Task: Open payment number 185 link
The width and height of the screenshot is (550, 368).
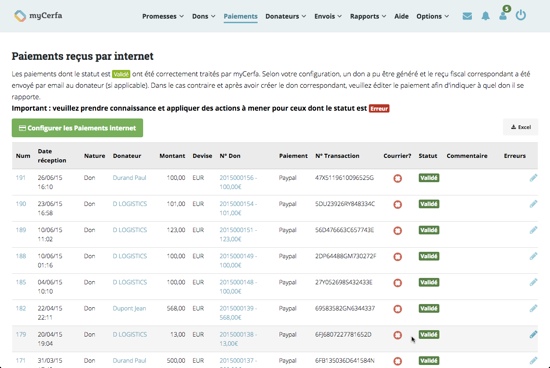Action: 21,282
